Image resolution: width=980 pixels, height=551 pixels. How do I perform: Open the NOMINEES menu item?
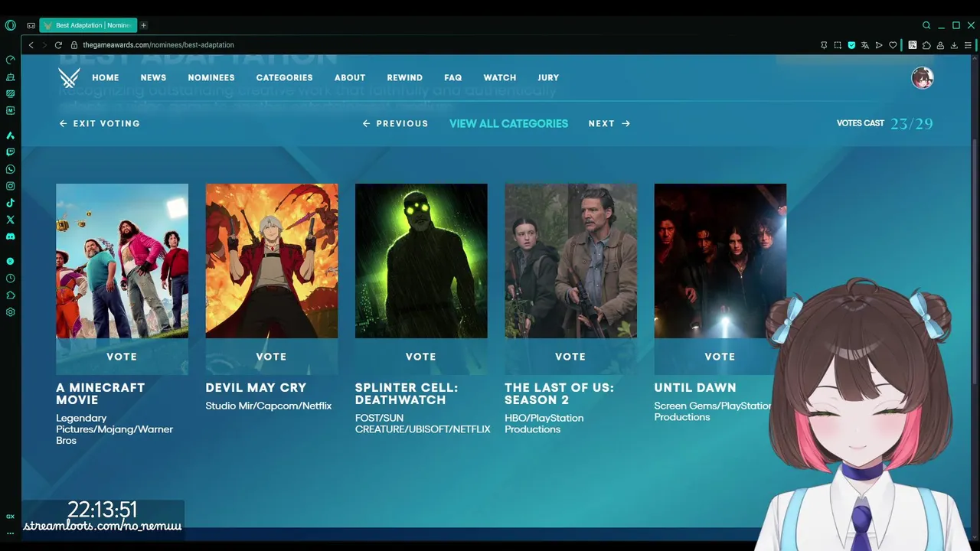pos(211,77)
